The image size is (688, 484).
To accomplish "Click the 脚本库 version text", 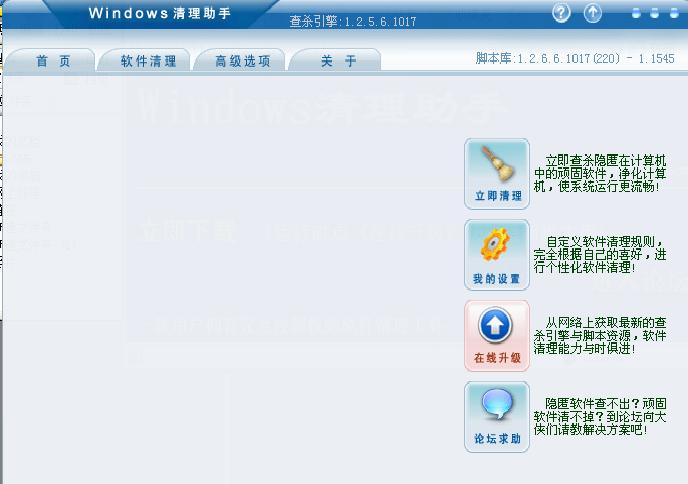I will 575,58.
